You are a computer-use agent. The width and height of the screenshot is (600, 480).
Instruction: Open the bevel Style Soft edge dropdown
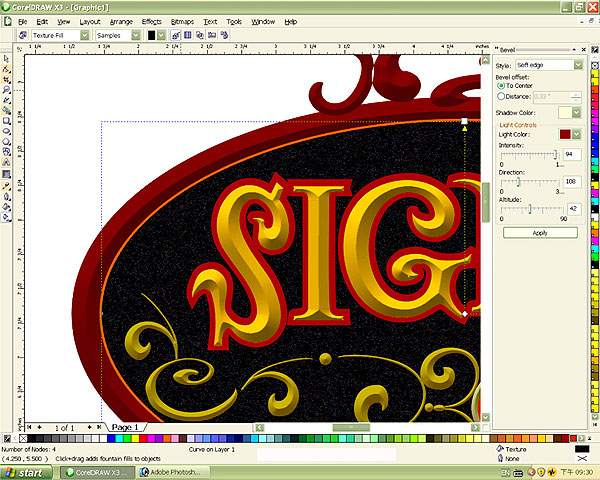[x=578, y=65]
